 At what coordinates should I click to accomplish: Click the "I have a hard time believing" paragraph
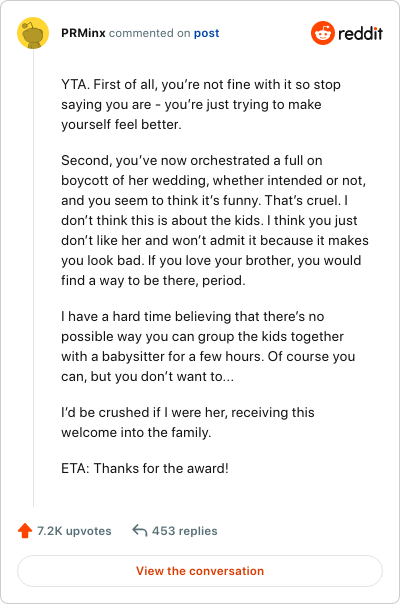[x=208, y=346]
